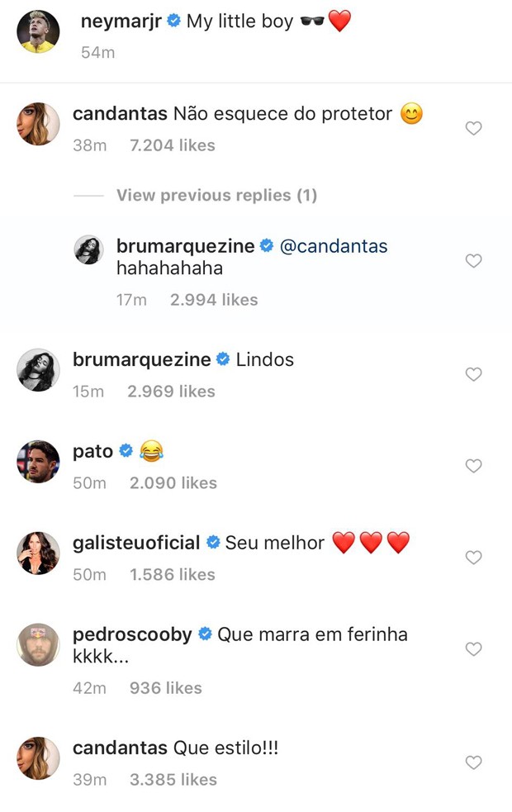Open pato's profile picture

(x=37, y=463)
